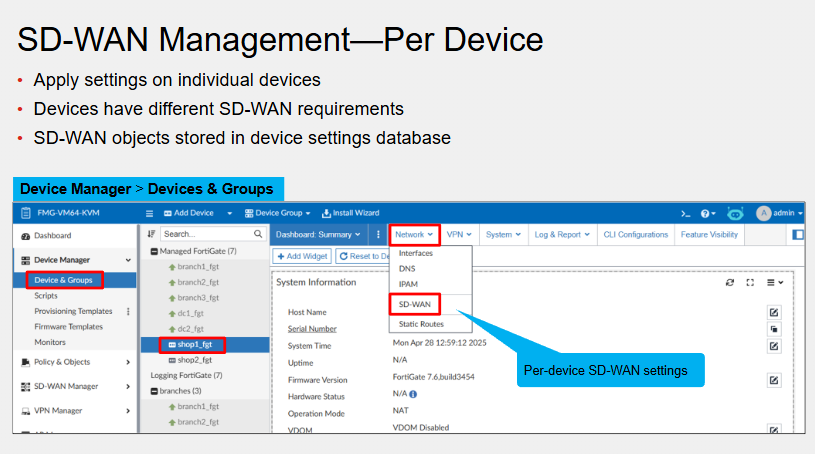Open three-dot options beside Provisioning Templates
The image size is (815, 454).
point(128,311)
